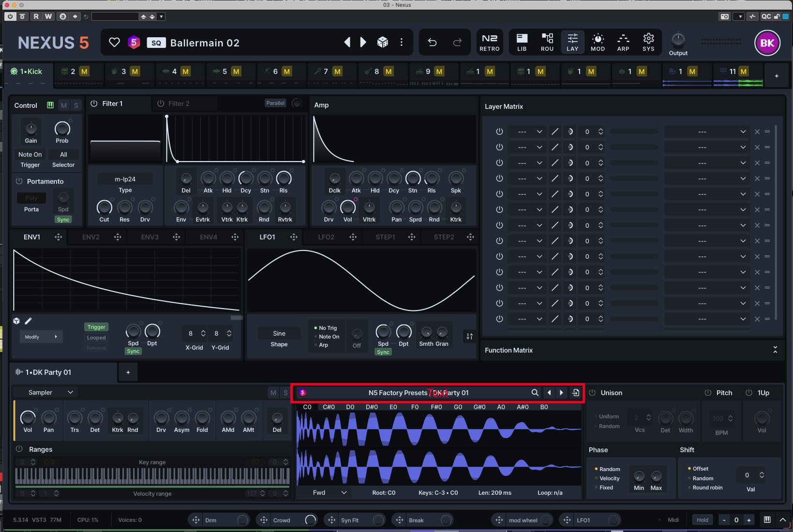Toggle the Filter 2 power button
This screenshot has height=532, width=793.
pos(161,103)
